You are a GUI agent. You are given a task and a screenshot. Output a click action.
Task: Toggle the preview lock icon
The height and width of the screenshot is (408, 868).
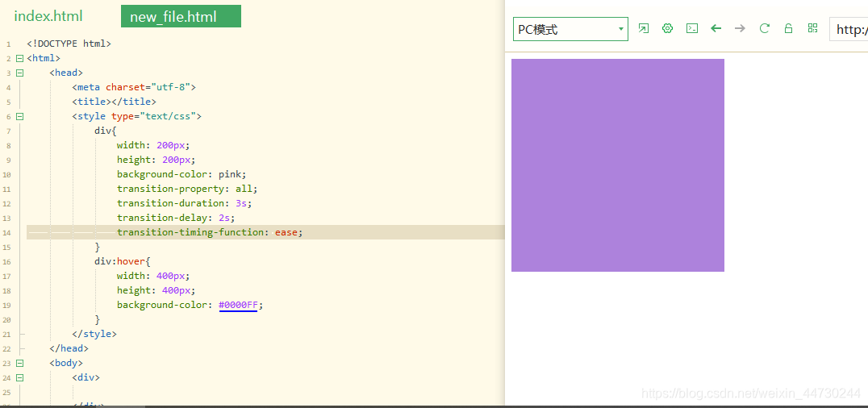789,28
